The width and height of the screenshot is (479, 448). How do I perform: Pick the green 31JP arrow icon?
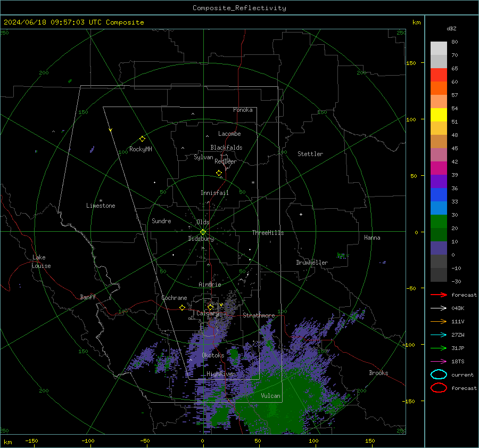(x=439, y=348)
